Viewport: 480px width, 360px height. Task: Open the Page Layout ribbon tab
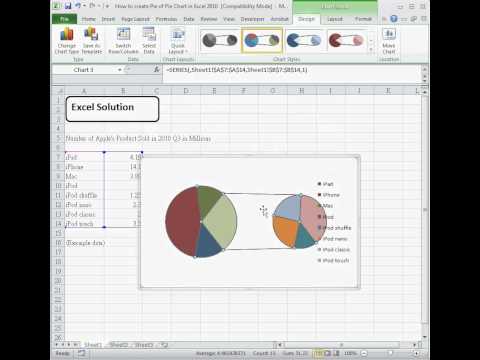point(135,19)
